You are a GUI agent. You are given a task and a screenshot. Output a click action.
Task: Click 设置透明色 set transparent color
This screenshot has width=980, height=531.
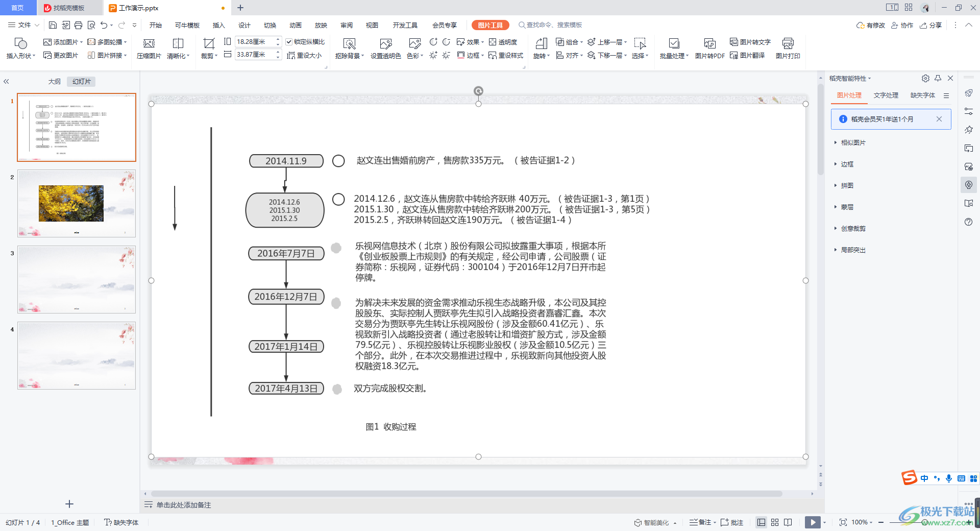click(x=385, y=49)
